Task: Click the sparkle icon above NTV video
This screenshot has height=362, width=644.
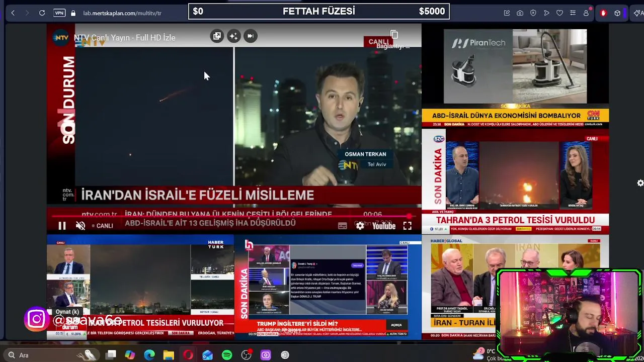Action: coord(233,36)
